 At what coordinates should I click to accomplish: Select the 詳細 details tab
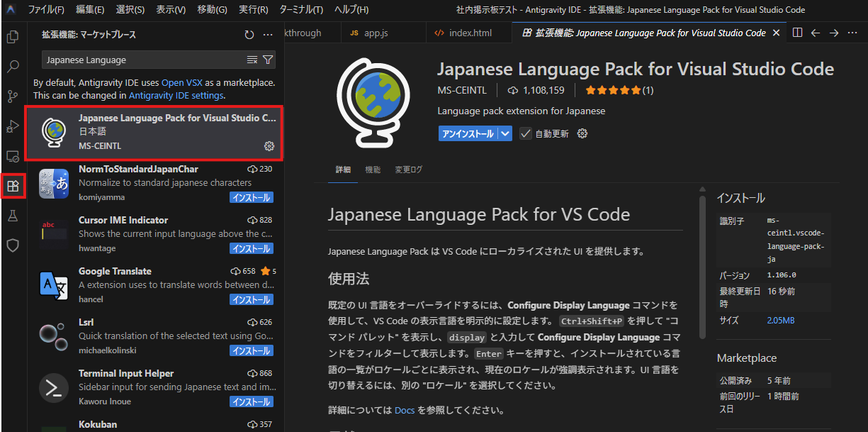pos(343,170)
